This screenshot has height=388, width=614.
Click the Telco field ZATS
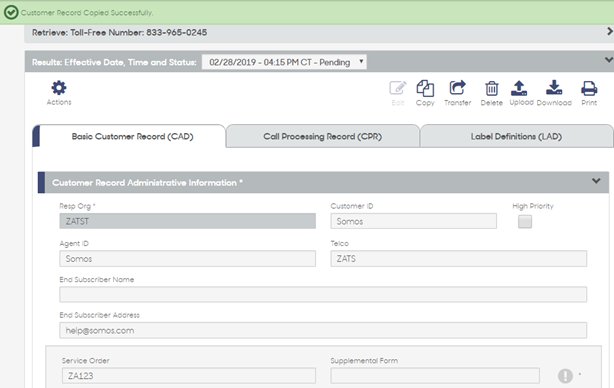coord(459,259)
